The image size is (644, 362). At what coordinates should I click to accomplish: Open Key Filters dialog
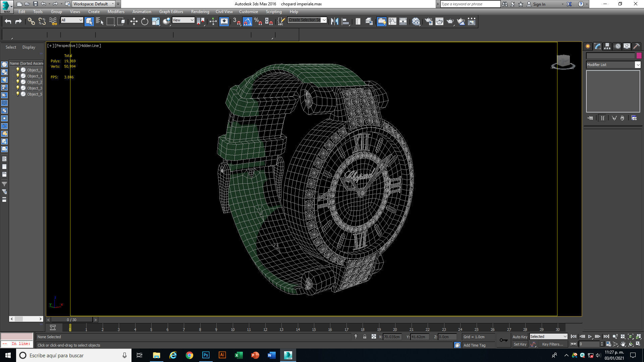(552, 344)
